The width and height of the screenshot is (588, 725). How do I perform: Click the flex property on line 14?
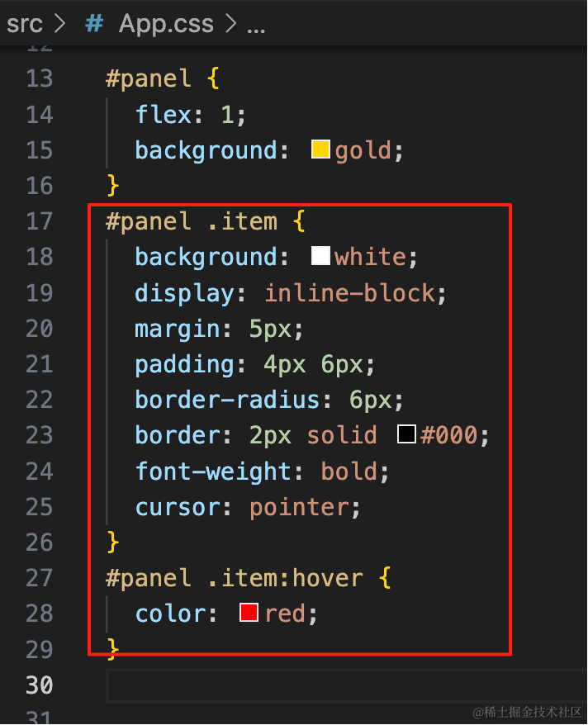point(164,114)
